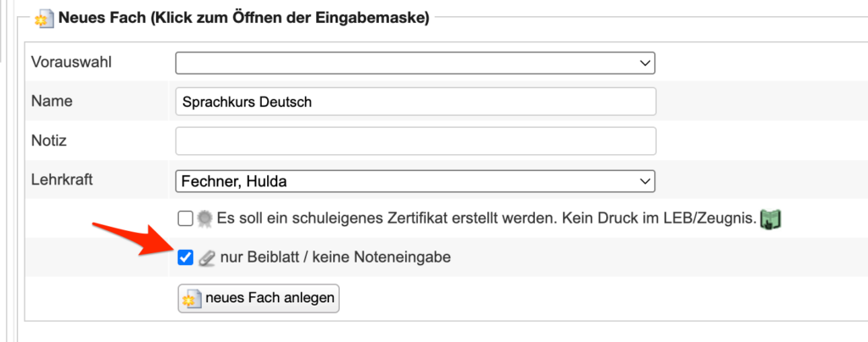Open the Vorauswahl dropdown
The height and width of the screenshot is (342, 868).
pyautogui.click(x=415, y=63)
